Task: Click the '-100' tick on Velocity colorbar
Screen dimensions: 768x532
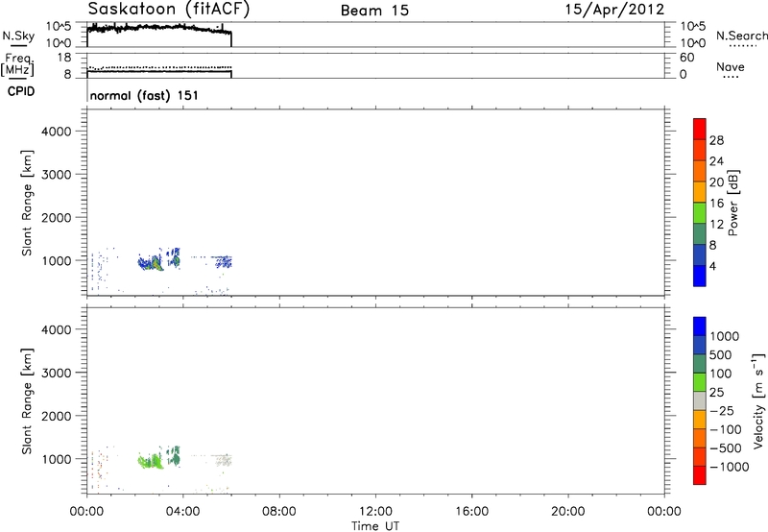Action: click(x=726, y=429)
